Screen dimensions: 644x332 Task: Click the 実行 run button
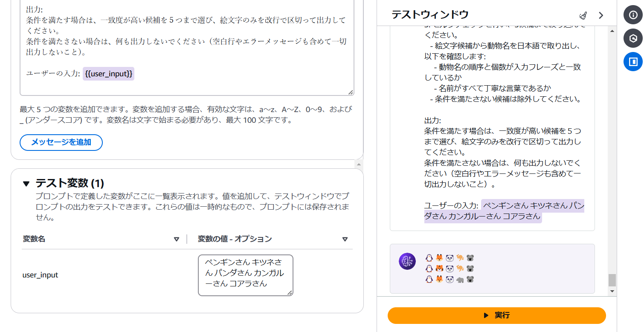(x=496, y=315)
